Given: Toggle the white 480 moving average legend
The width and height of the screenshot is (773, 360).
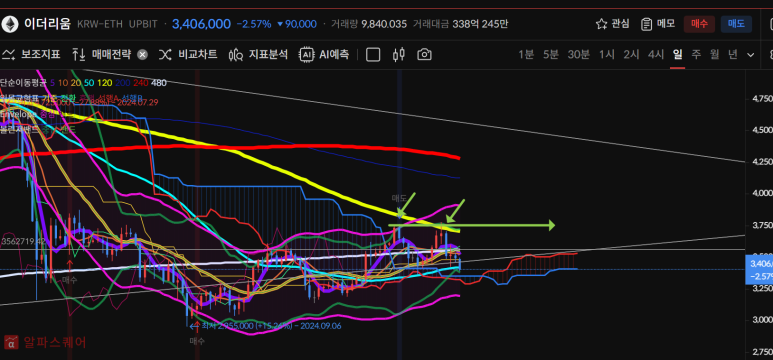Looking at the screenshot, I should pyautogui.click(x=159, y=83).
